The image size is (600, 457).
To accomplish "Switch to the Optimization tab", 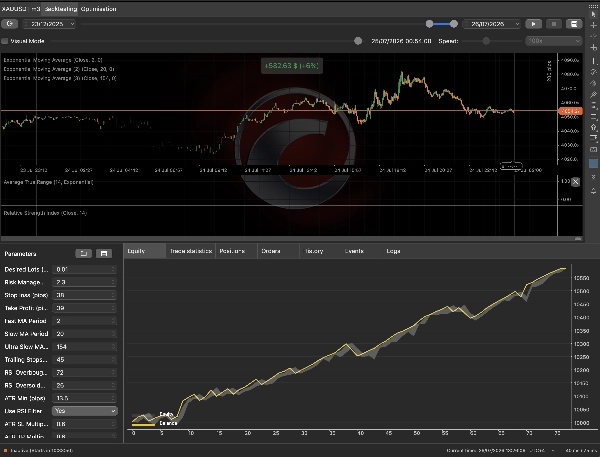I will [98, 9].
